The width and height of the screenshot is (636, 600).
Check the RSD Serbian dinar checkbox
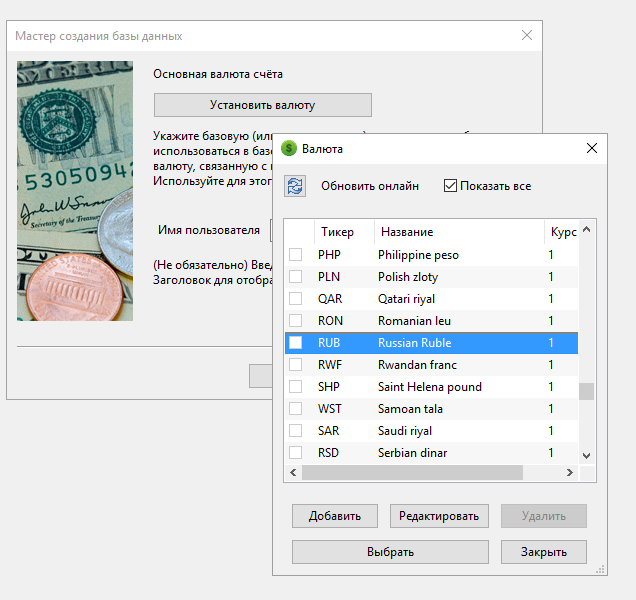[x=295, y=452]
